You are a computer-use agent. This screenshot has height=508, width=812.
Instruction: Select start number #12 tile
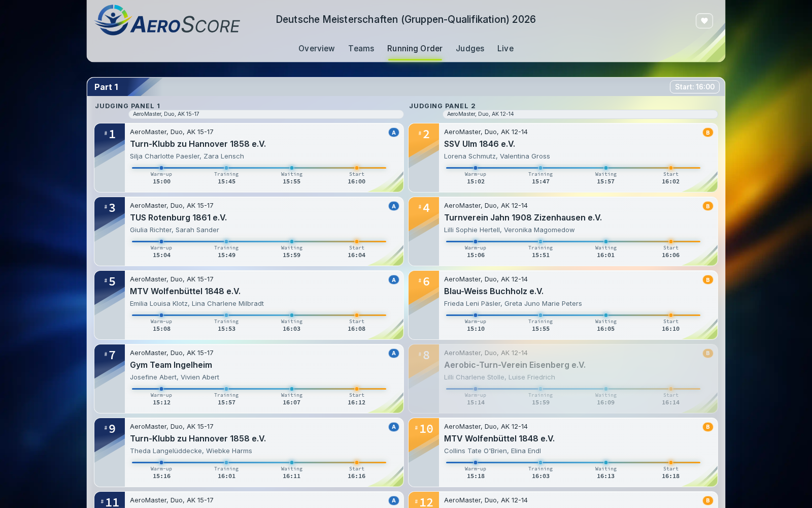(x=424, y=500)
